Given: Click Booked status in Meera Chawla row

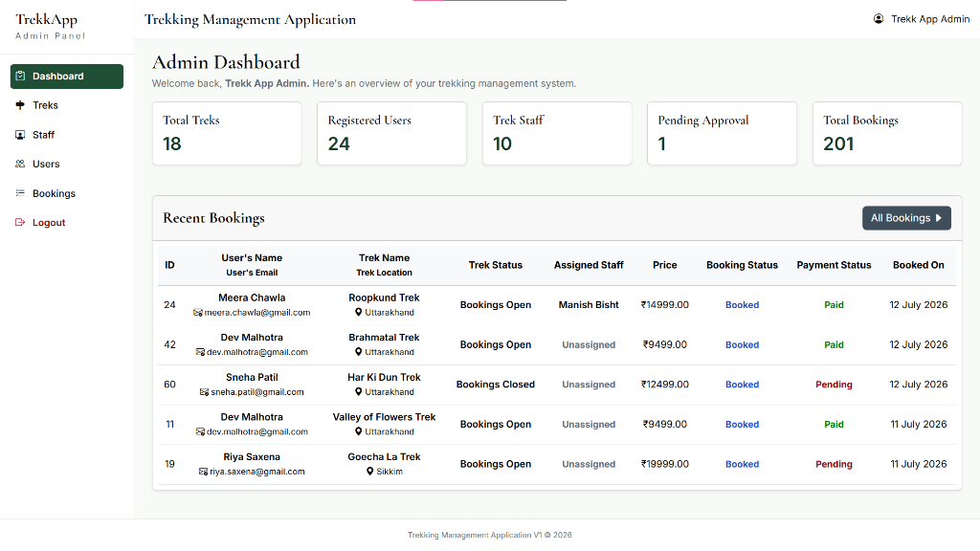Looking at the screenshot, I should (742, 305).
